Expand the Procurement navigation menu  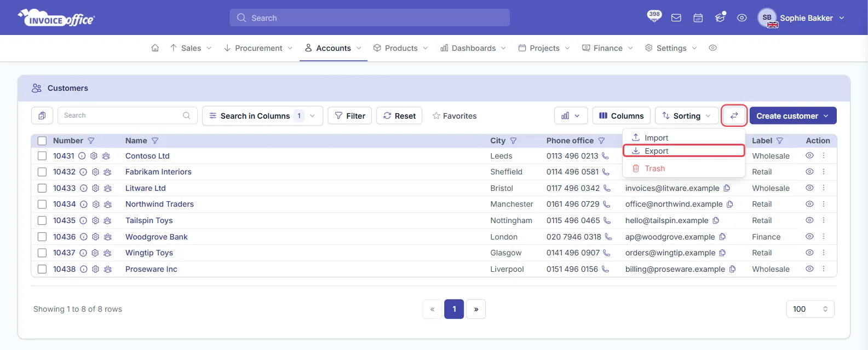(x=258, y=48)
